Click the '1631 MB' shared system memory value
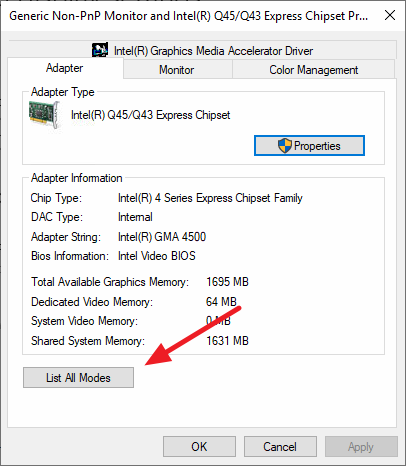406x466 pixels. point(227,341)
